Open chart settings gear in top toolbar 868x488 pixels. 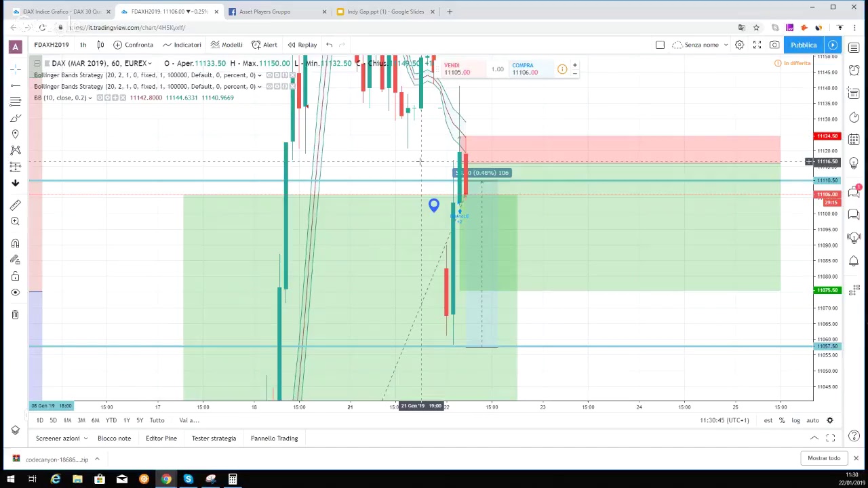pos(739,45)
